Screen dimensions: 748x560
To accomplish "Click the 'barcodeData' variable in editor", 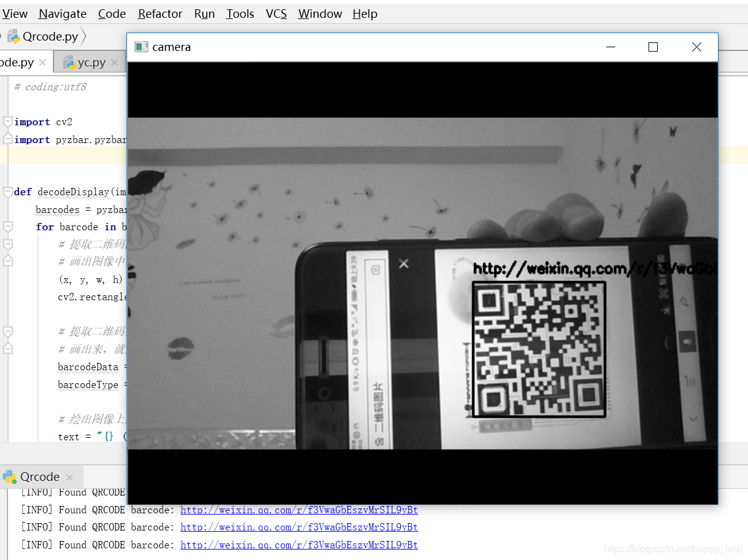I will 88,367.
